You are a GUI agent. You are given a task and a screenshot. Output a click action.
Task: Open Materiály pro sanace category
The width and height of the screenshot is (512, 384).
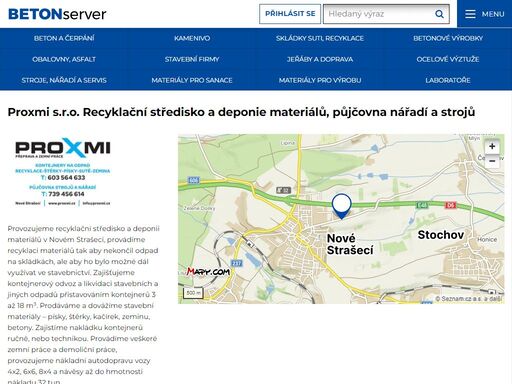[192, 80]
